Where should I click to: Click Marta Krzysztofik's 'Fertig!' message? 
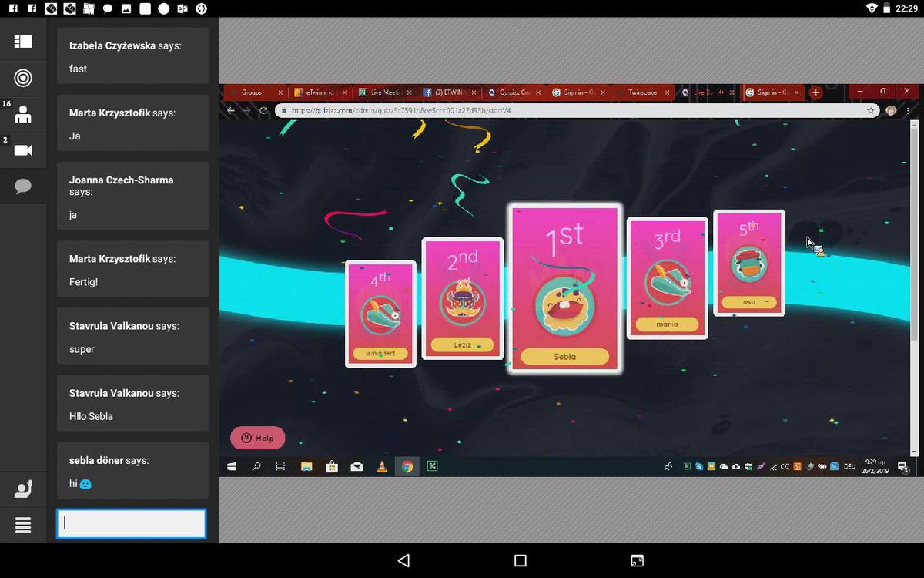click(x=133, y=268)
